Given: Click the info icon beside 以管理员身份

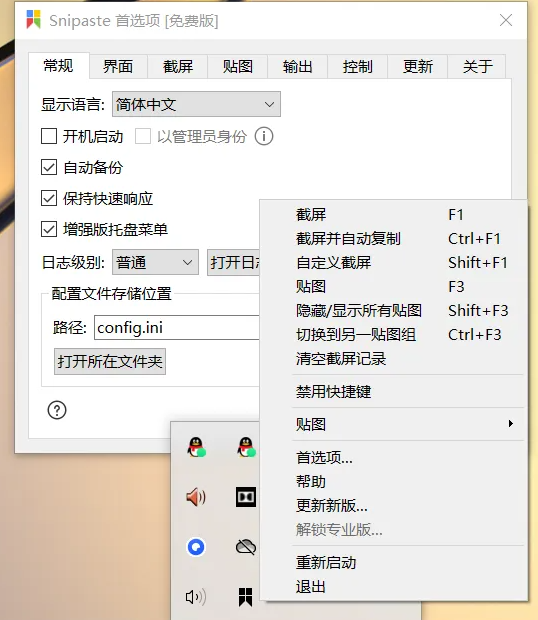Looking at the screenshot, I should pyautogui.click(x=264, y=136).
